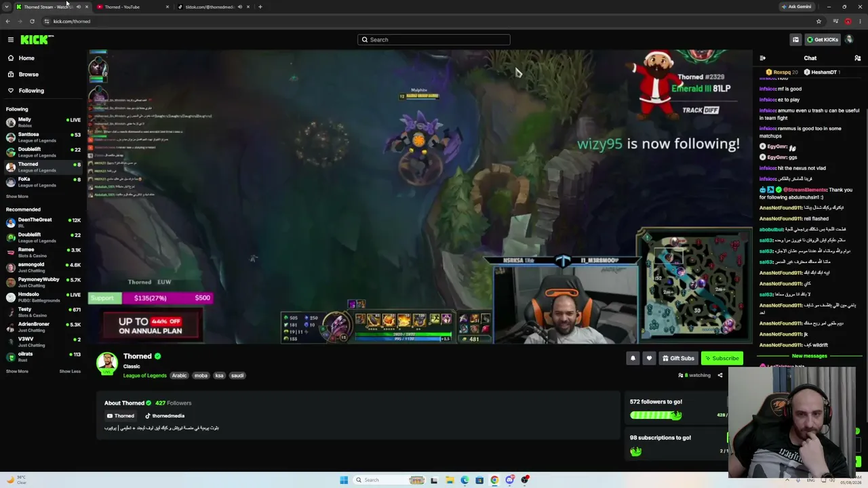Collapse the chat panel with arrow icon
Viewport: 868px width, 488px height.
point(763,58)
